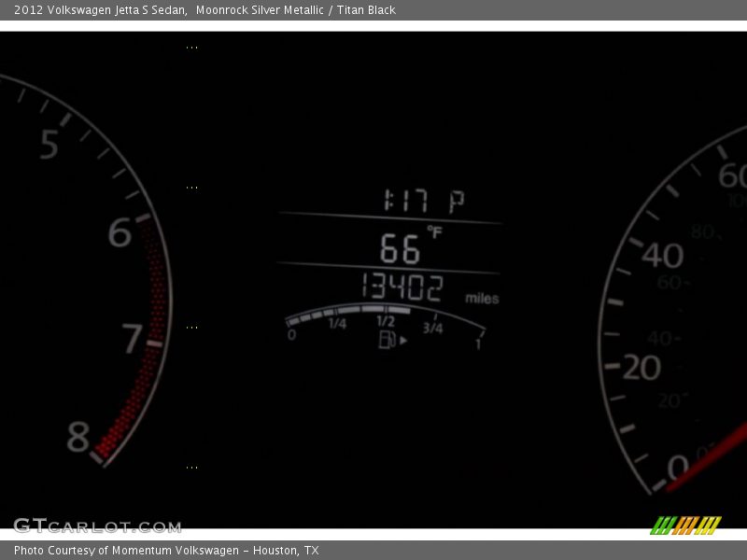Click the red speedometer needle

pyautogui.click(x=707, y=458)
